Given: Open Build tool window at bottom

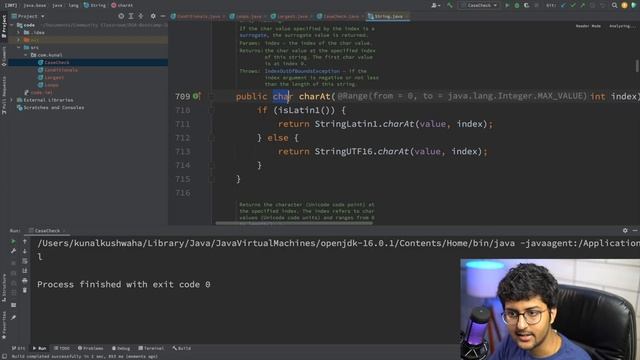Looking at the screenshot, I should point(182,349).
